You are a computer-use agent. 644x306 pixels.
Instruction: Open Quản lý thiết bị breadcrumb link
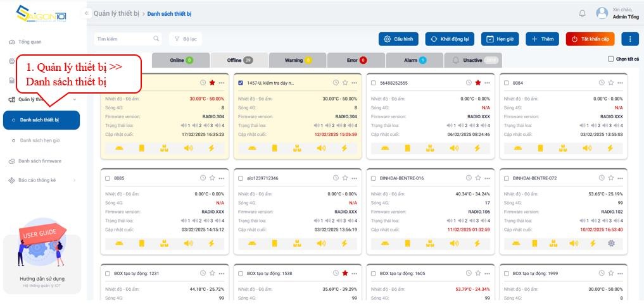[117, 13]
